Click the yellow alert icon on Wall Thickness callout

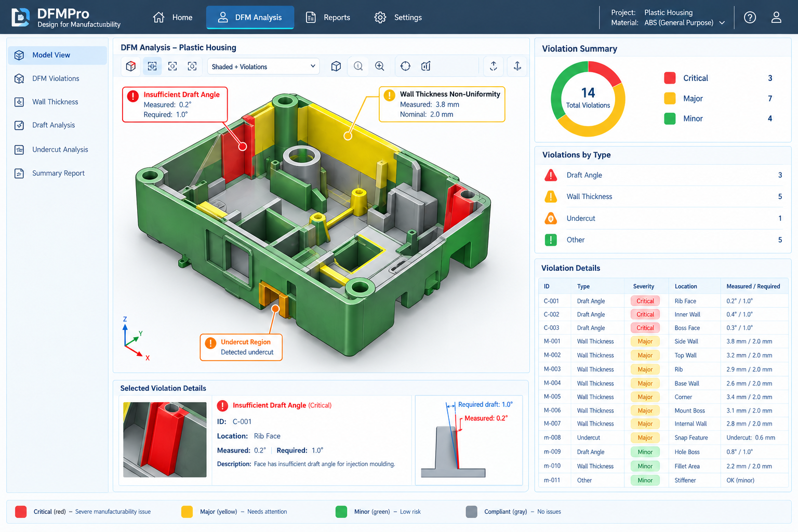pyautogui.click(x=389, y=96)
